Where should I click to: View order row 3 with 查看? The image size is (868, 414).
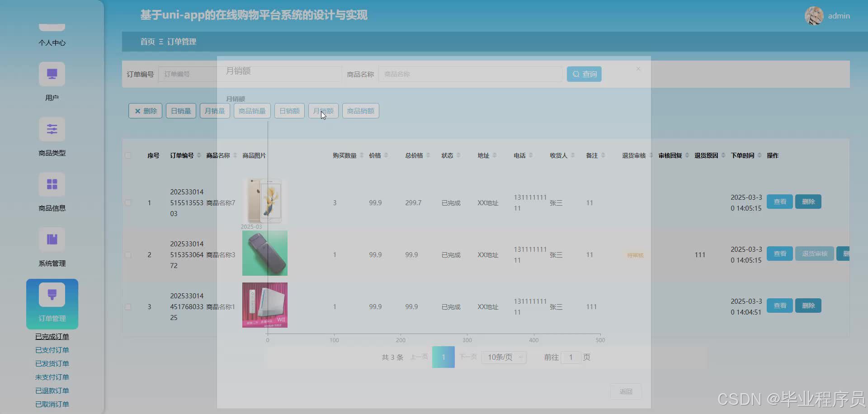(779, 306)
